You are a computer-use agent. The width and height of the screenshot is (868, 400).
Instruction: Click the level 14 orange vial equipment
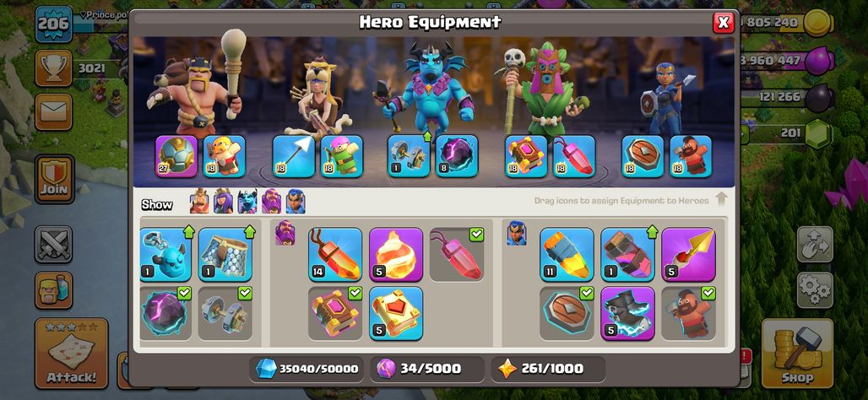[x=335, y=255]
